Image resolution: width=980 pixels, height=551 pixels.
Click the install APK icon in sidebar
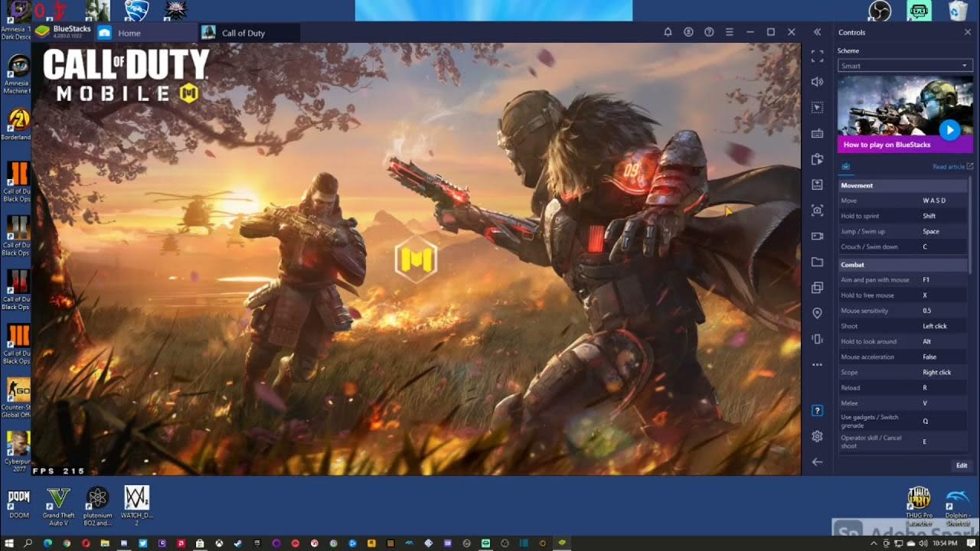(x=817, y=184)
